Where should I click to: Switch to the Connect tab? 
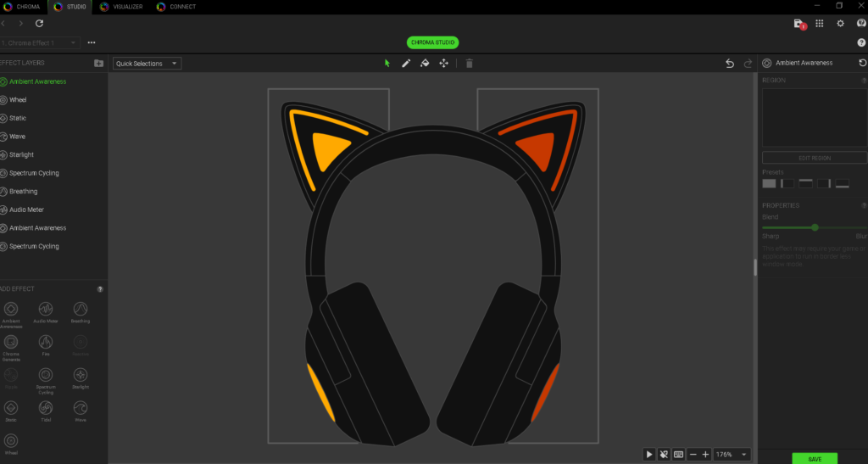coord(176,7)
